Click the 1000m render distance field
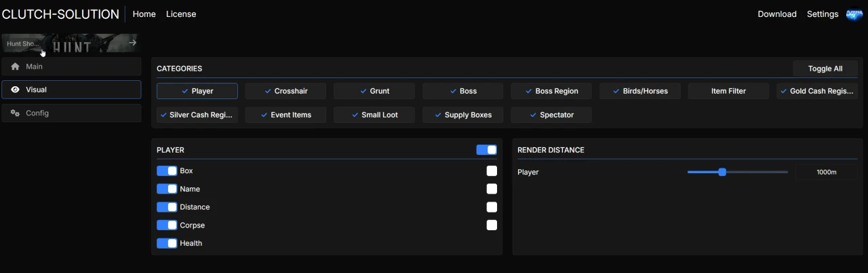 (827, 172)
